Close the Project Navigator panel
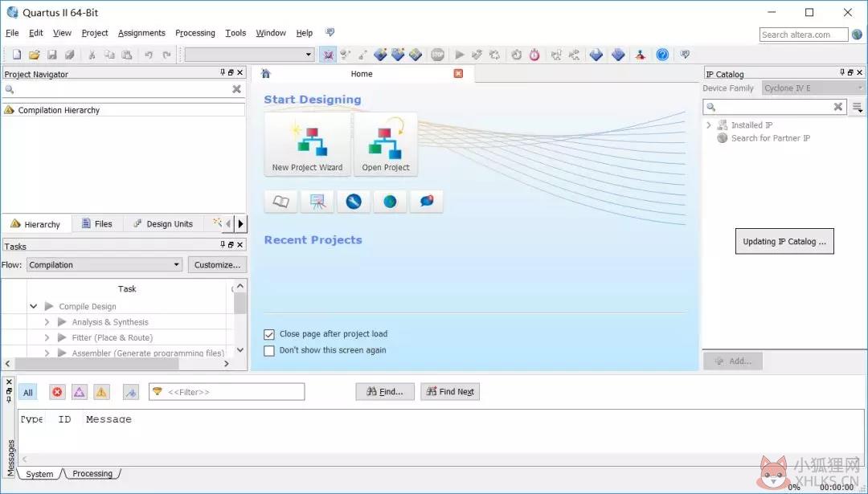Viewport: 868px width, 494px height. (240, 72)
